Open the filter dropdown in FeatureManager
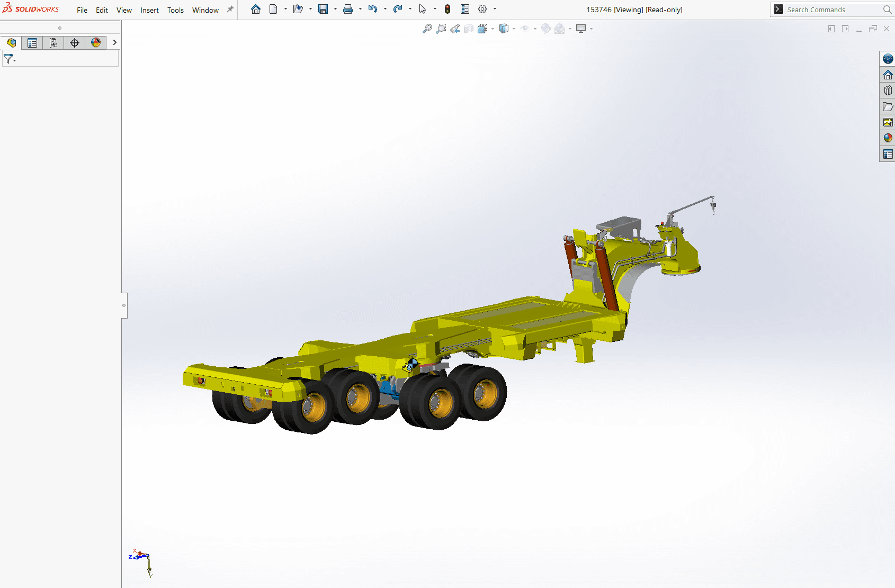The height and width of the screenshot is (588, 895). pyautogui.click(x=14, y=60)
